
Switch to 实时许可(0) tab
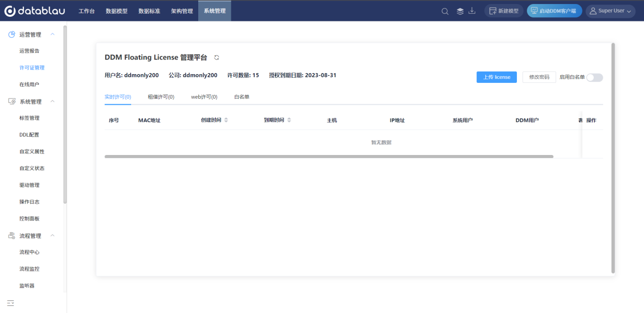tap(118, 97)
